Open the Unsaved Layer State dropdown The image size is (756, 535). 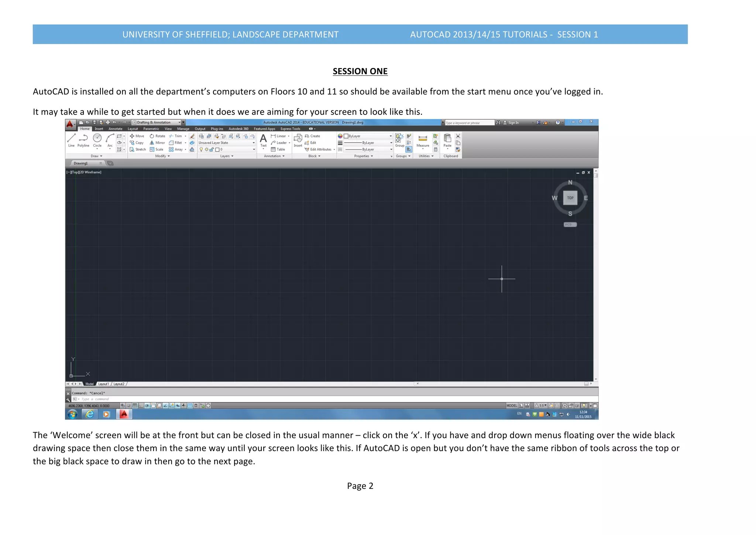(227, 143)
